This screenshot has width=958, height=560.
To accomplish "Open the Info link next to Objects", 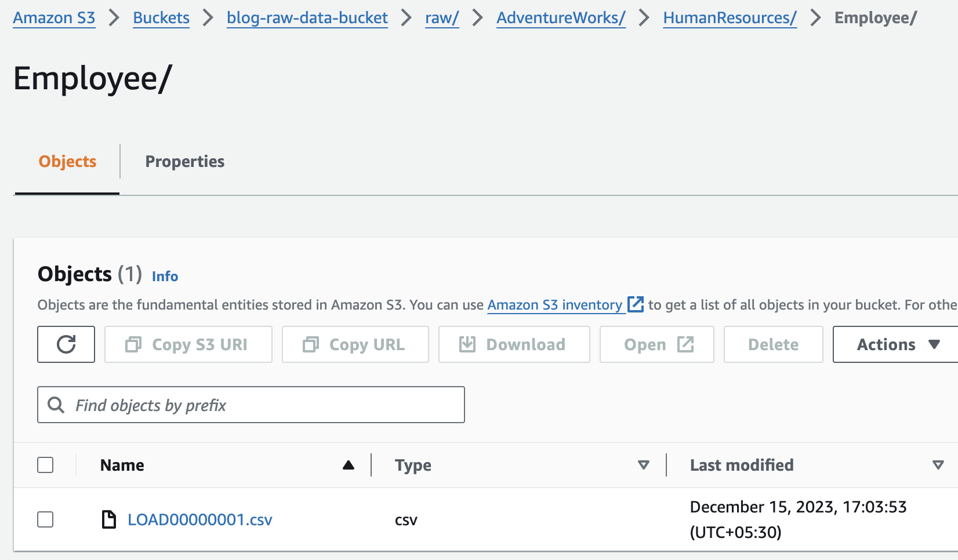I will click(x=165, y=277).
